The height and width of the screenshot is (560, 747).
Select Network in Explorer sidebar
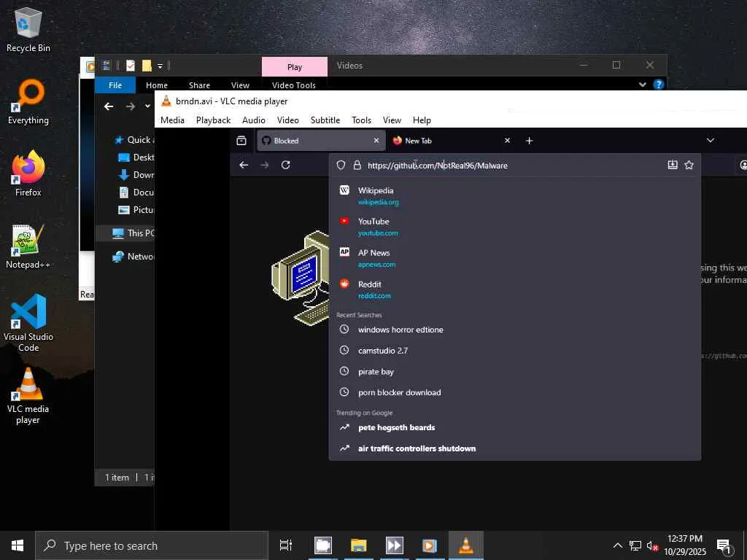(133, 256)
